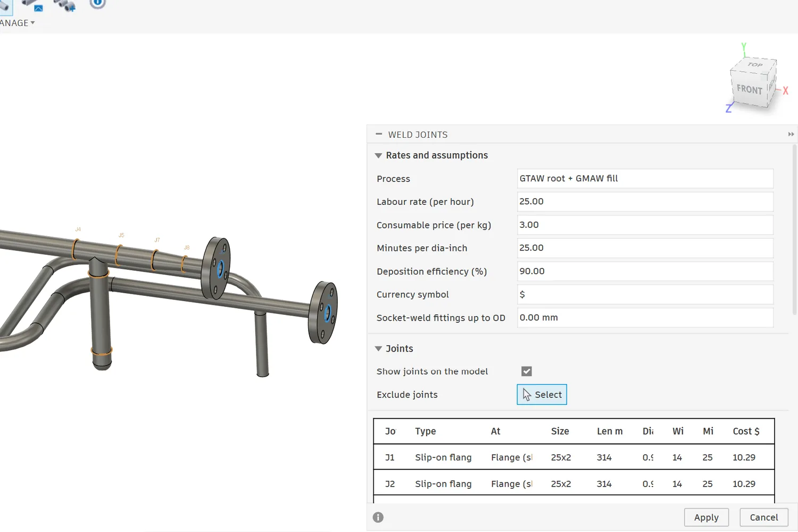This screenshot has height=532, width=798.
Task: Click the Jo column header
Action: (390, 431)
